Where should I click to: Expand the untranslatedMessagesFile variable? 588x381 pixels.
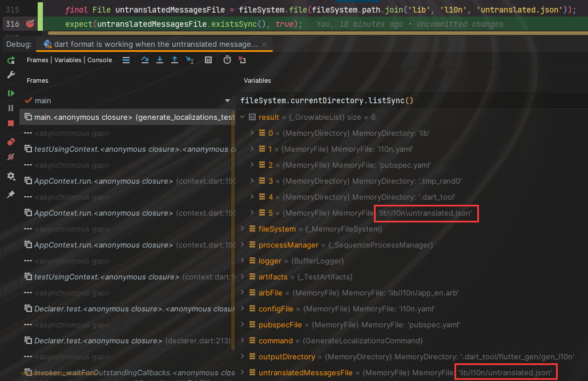coord(243,372)
